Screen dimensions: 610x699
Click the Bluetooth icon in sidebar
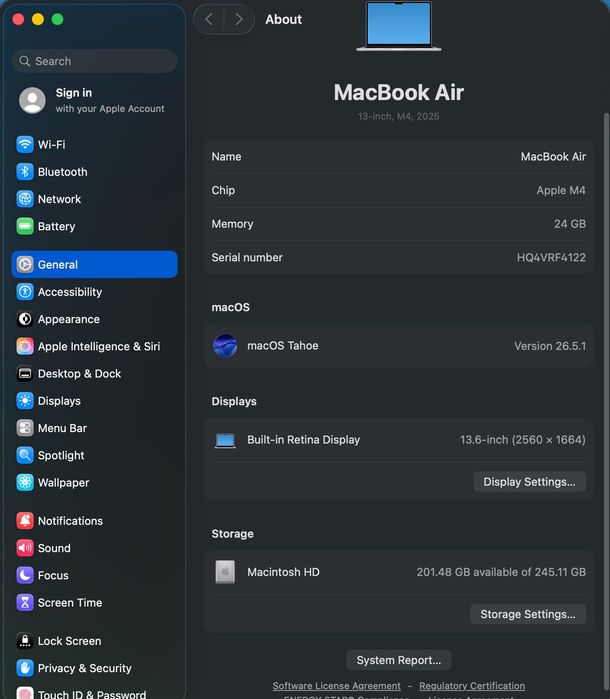(x=25, y=172)
